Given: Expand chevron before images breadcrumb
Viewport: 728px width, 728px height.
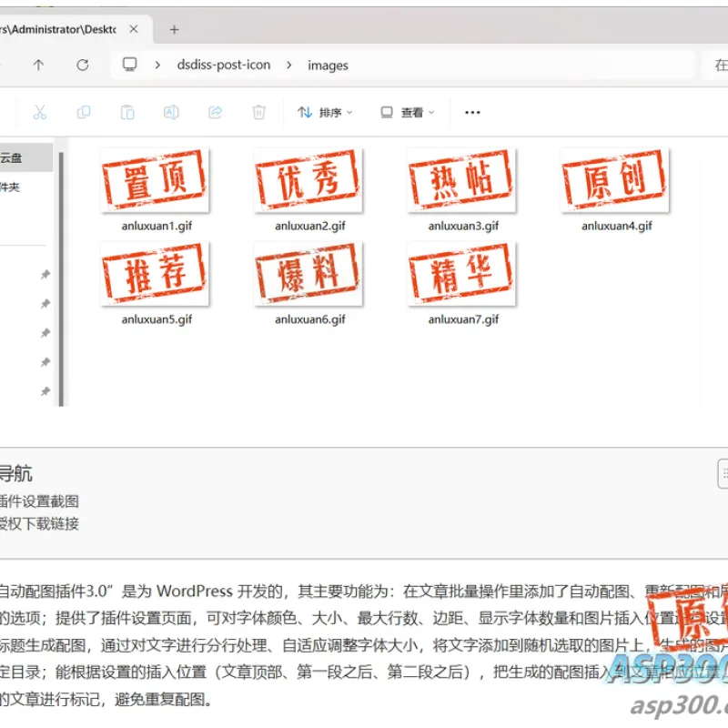Looking at the screenshot, I should (x=288, y=65).
